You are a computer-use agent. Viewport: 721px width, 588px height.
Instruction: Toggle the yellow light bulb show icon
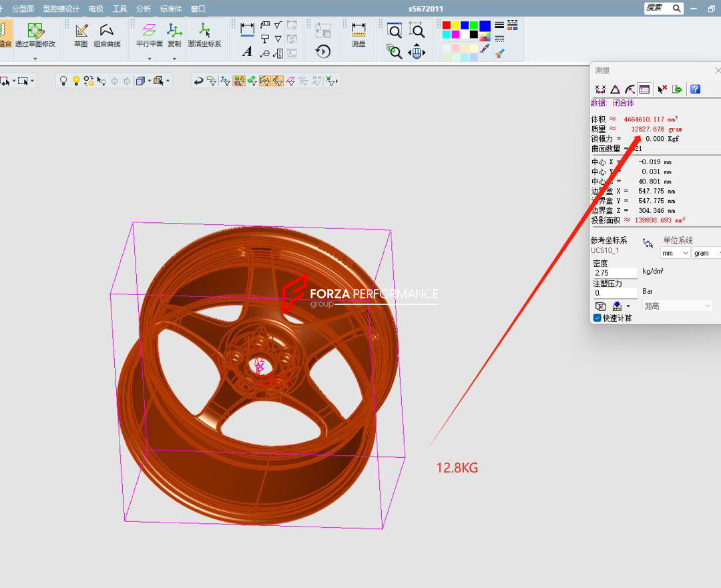coord(76,81)
